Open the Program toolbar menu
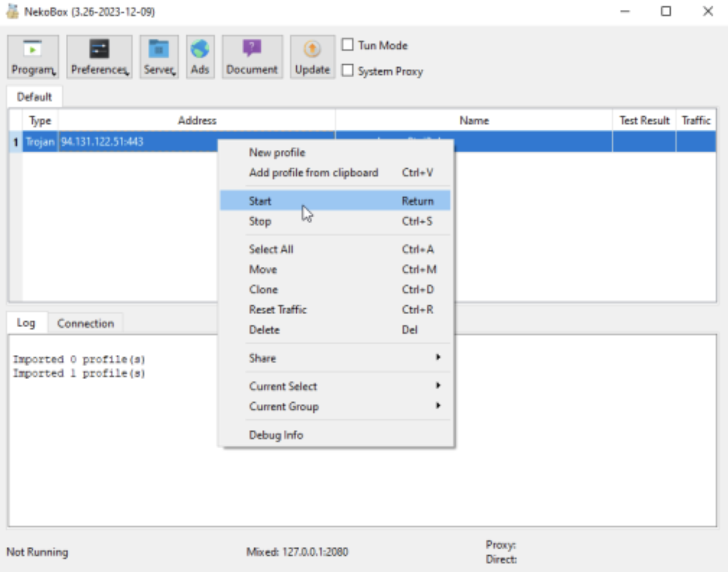728x572 pixels. click(x=33, y=56)
